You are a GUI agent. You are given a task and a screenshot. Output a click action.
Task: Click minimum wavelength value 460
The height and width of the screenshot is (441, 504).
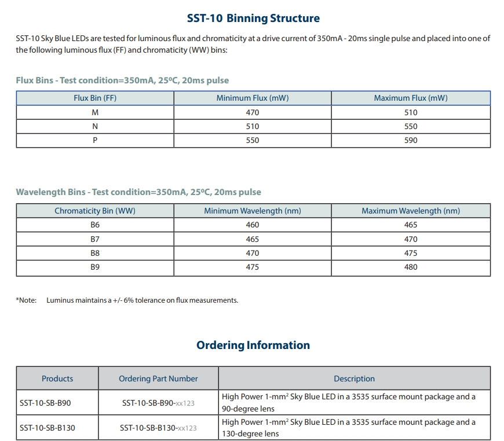(x=253, y=225)
